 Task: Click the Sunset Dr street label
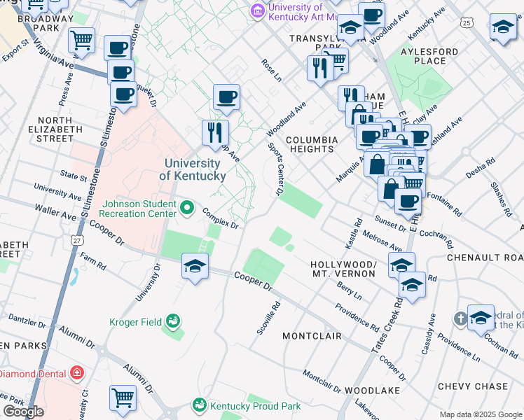click(390, 224)
